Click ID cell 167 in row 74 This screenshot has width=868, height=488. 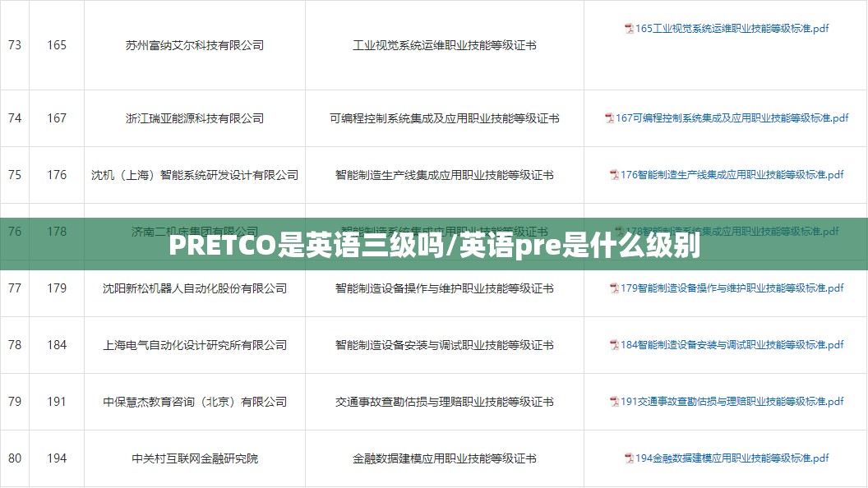(57, 118)
